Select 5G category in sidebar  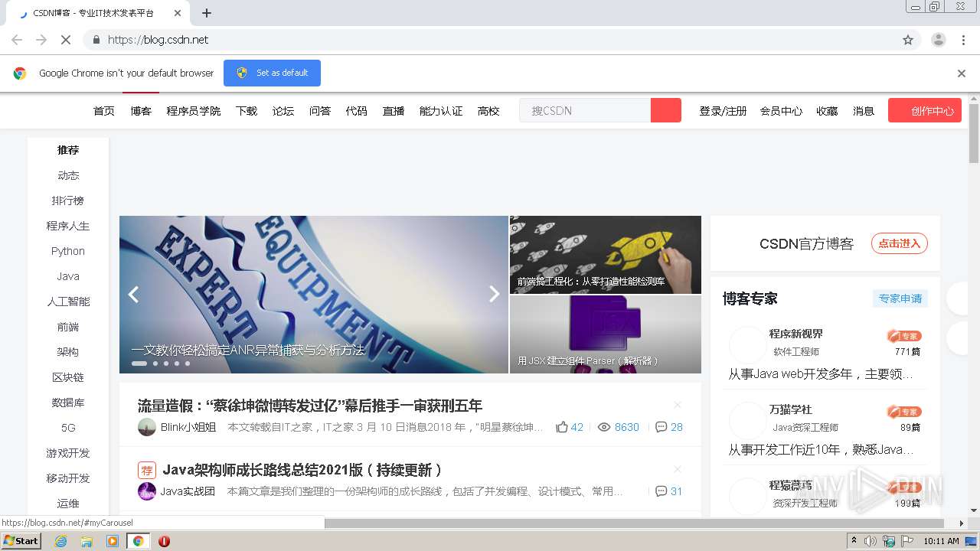(68, 428)
